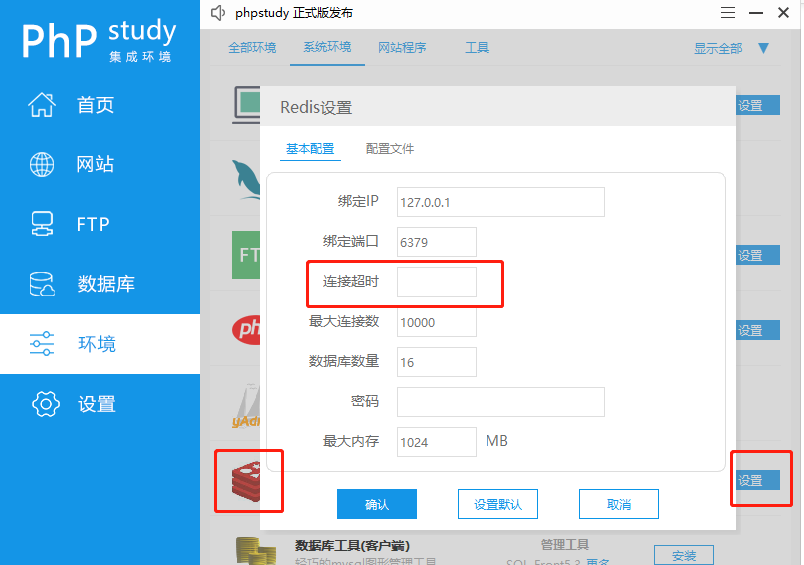Click the globe website icon
804x565 pixels.
[42, 165]
